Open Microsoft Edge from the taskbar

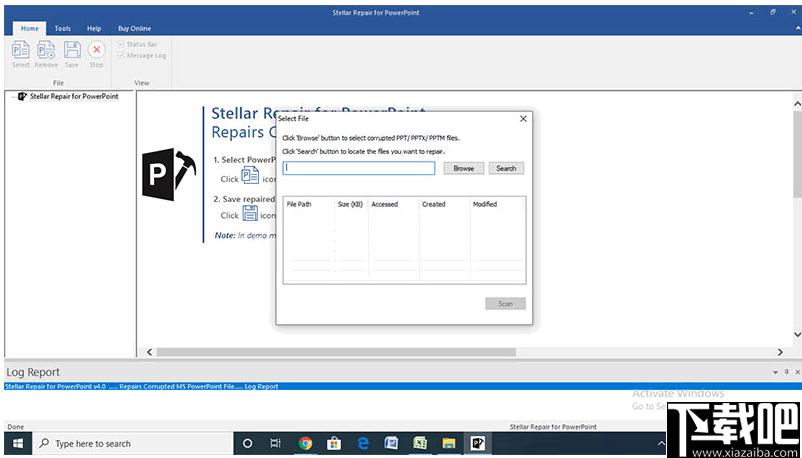[363, 444]
